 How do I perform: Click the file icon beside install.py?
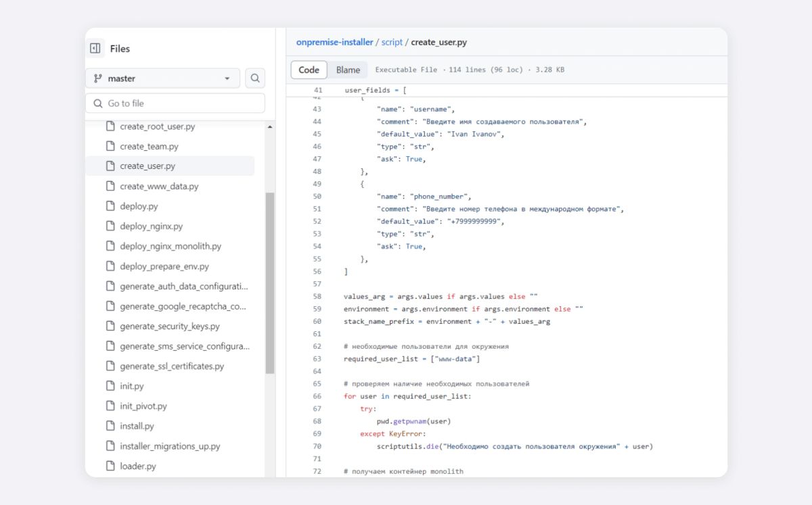click(x=110, y=426)
